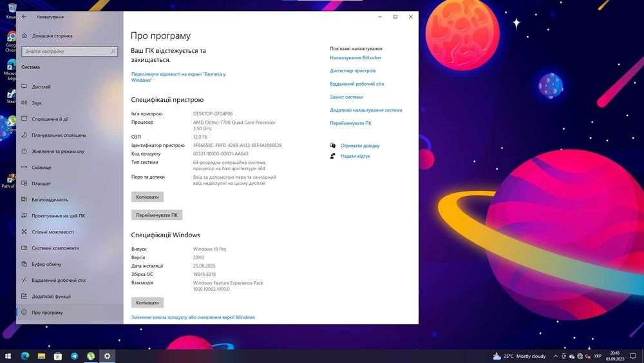Click product code 00331-10000-00001-AA643

tap(220, 153)
